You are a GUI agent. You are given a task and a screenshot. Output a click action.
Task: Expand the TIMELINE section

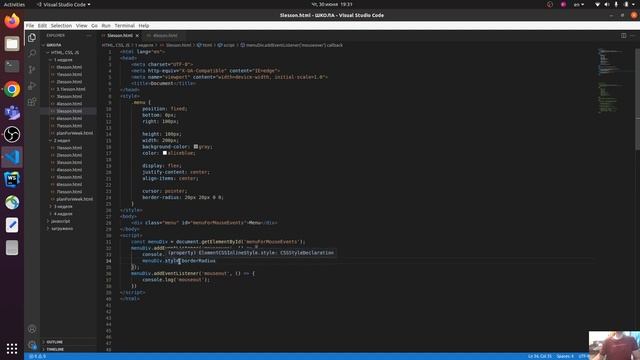pyautogui.click(x=53, y=349)
